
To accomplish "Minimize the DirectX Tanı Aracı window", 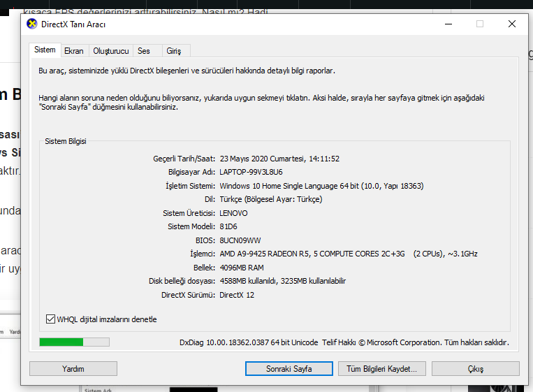I will (x=448, y=24).
